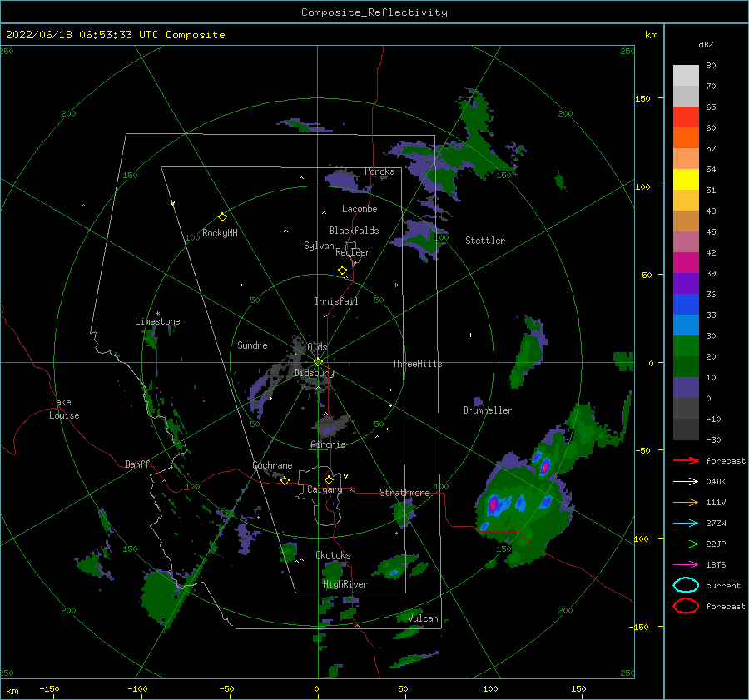Click the magenta swatch below 42 dBZ
Viewport: 749px width, 700px height.
(686, 263)
